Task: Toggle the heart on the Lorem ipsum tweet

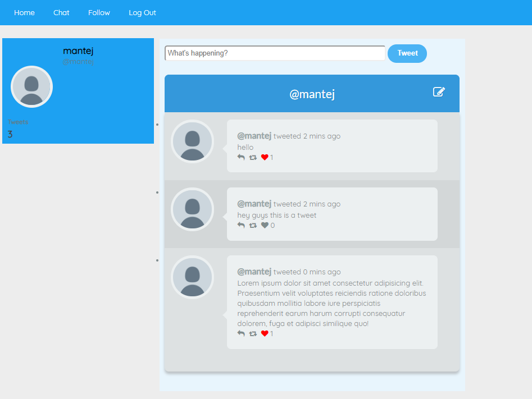Action: tap(265, 334)
